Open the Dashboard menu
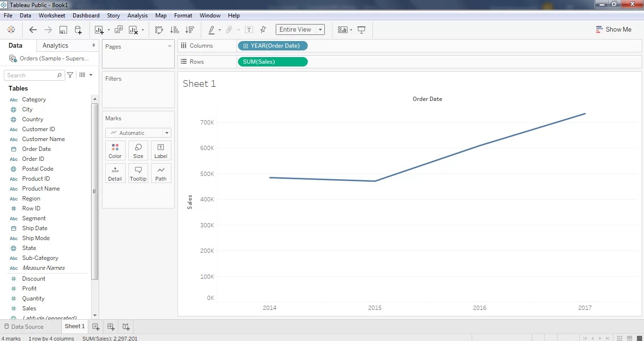The image size is (644, 341). pos(86,16)
